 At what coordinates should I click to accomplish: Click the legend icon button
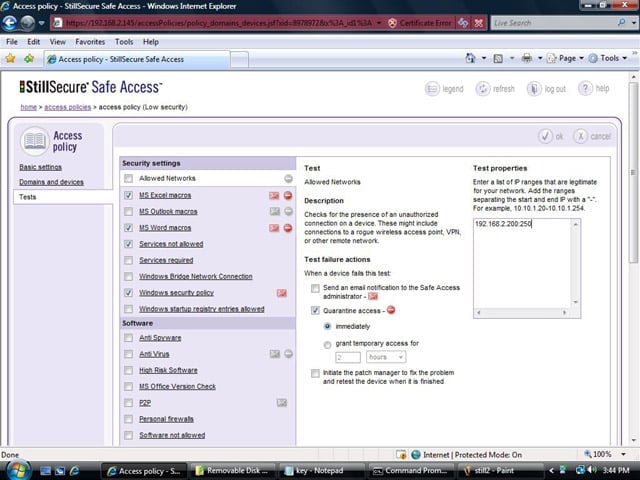[432, 89]
